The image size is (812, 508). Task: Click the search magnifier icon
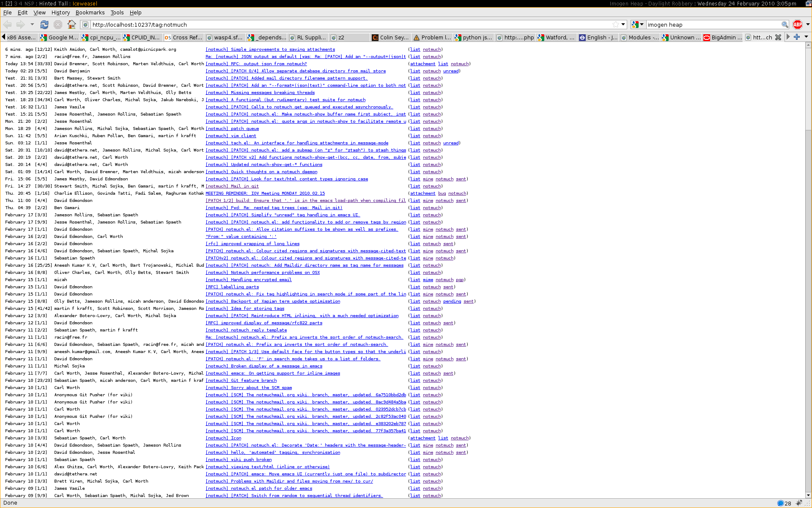pos(785,25)
